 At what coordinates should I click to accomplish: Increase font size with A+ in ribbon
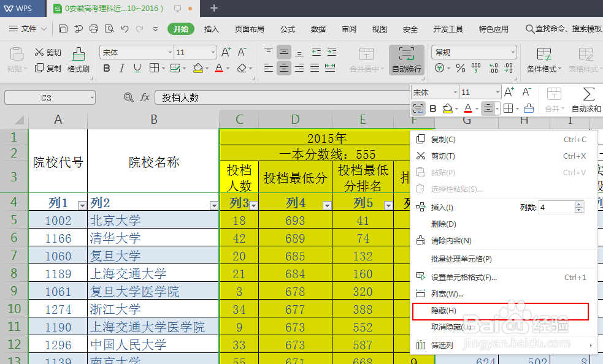(x=226, y=52)
